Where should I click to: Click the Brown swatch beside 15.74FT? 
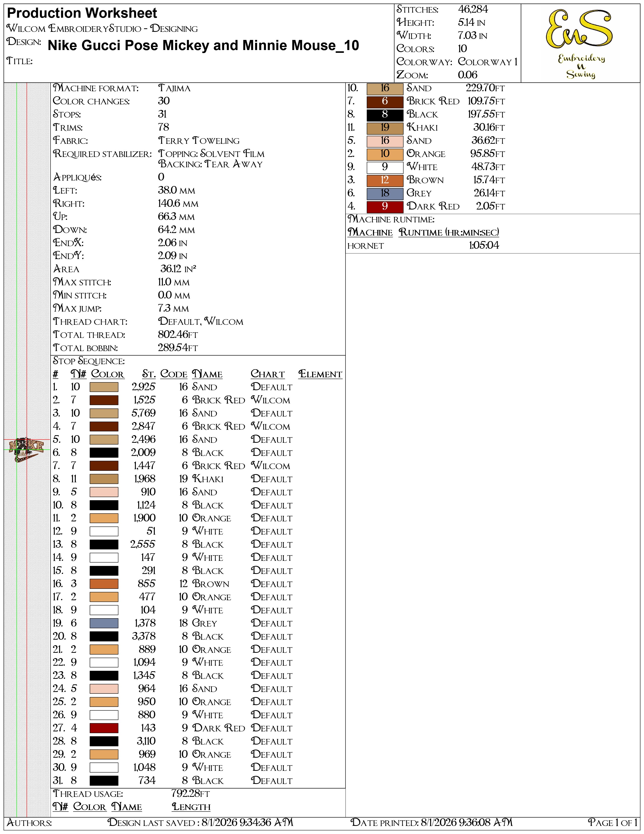tap(385, 180)
